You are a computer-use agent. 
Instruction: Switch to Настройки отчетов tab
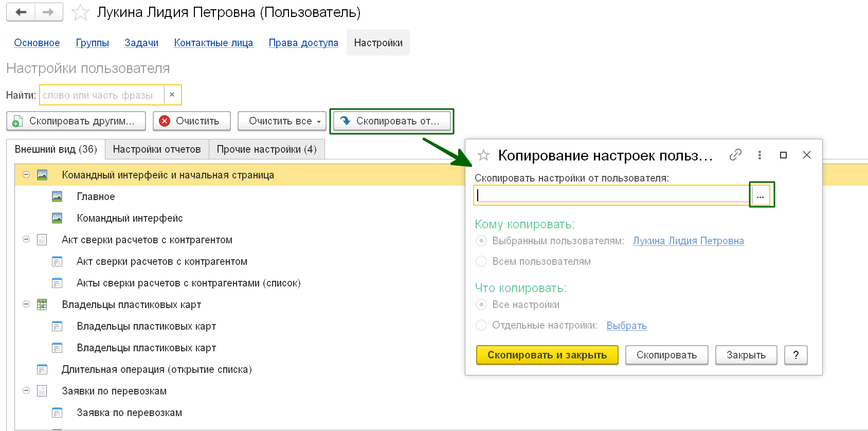pos(157,149)
